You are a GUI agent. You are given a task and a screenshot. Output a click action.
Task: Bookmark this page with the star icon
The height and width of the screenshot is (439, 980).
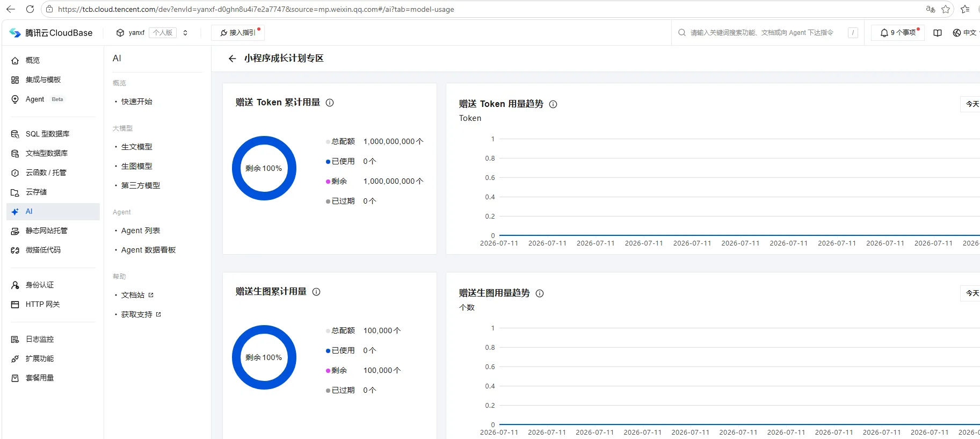click(946, 9)
